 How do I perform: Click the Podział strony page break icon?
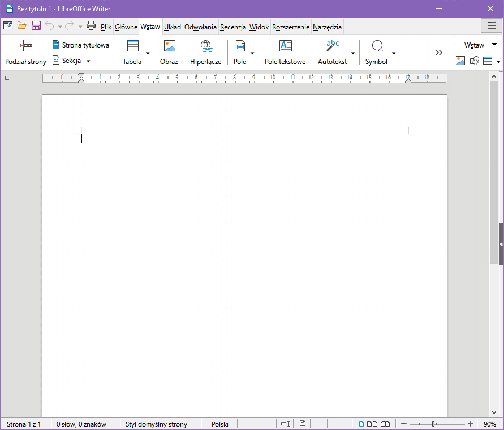coord(26,46)
